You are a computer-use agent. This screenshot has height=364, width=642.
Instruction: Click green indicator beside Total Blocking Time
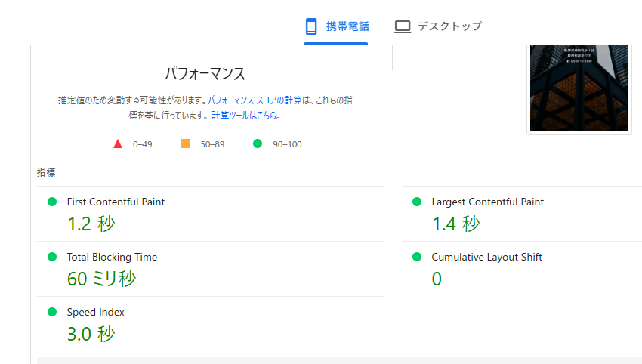pyautogui.click(x=52, y=257)
